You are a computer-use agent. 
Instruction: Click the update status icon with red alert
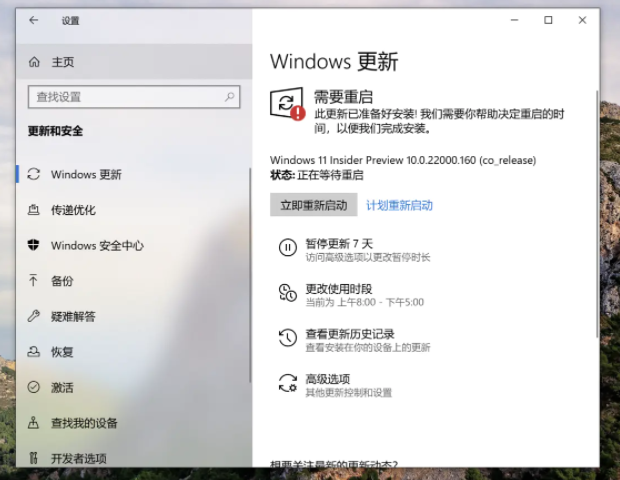pyautogui.click(x=287, y=104)
